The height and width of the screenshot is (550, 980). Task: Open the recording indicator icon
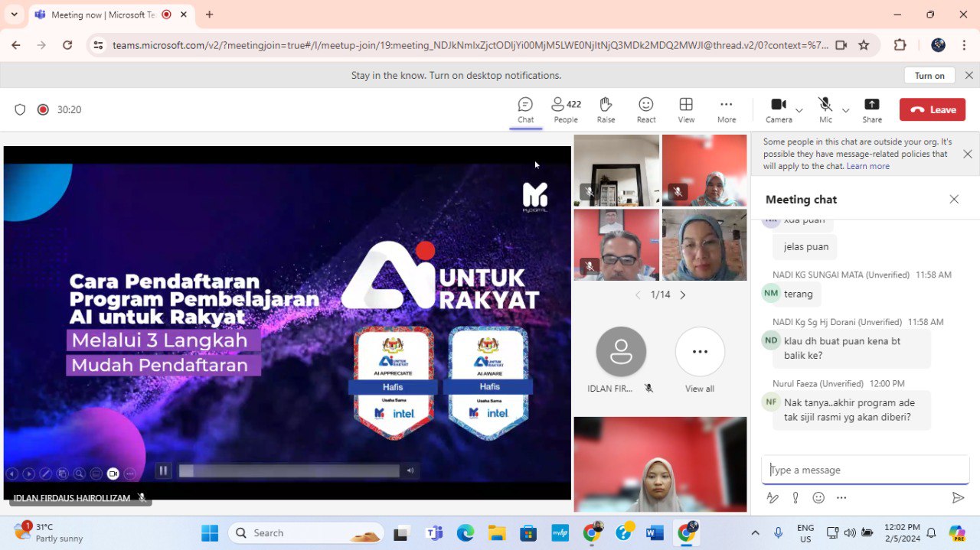(43, 109)
